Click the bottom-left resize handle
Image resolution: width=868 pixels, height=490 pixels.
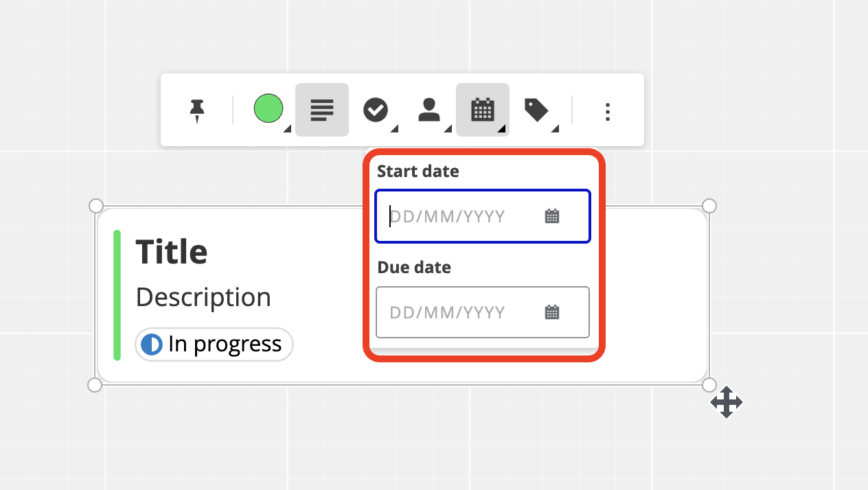point(95,385)
